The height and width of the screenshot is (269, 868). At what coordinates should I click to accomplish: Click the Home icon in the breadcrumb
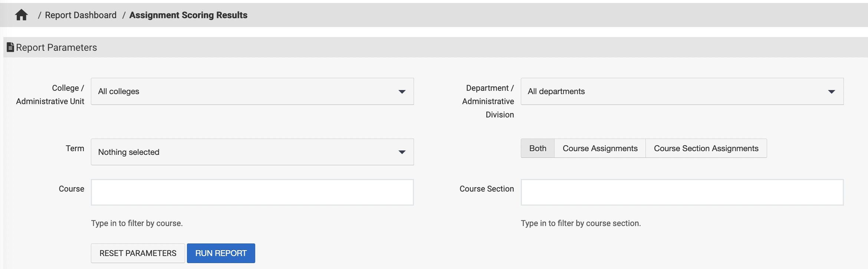(21, 15)
